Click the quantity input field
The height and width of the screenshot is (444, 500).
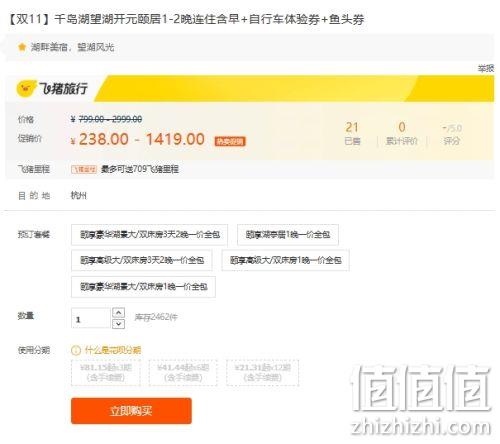click(91, 319)
